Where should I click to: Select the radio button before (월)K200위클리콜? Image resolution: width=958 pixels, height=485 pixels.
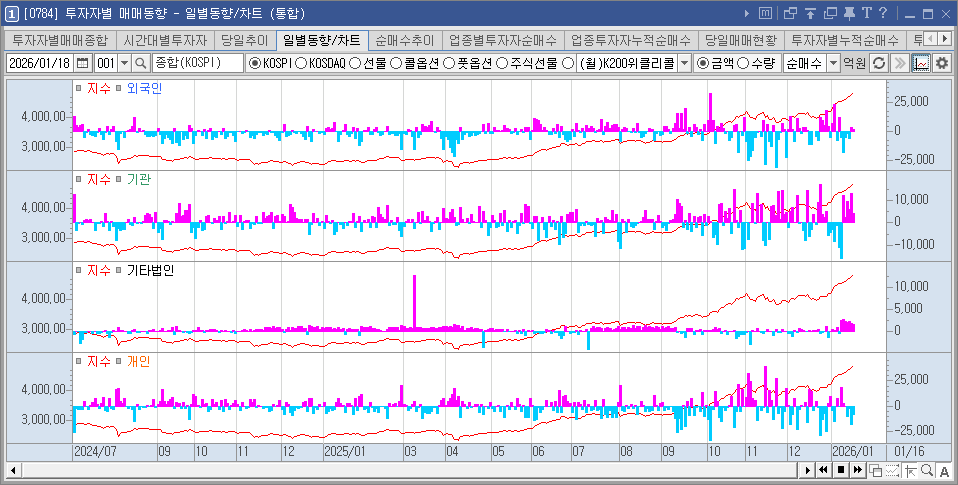568,63
